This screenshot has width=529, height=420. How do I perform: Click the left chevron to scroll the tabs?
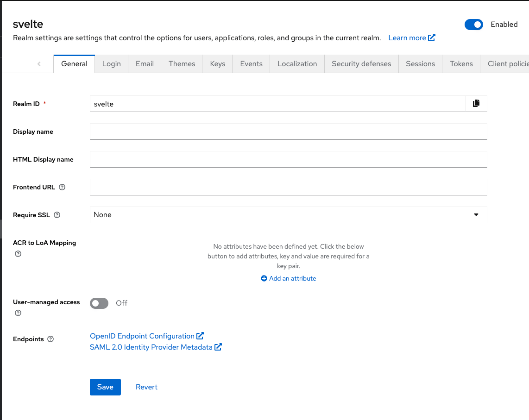pos(39,63)
